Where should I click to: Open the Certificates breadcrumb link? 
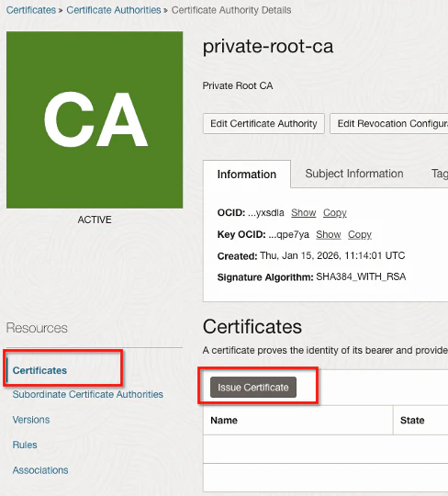(31, 10)
